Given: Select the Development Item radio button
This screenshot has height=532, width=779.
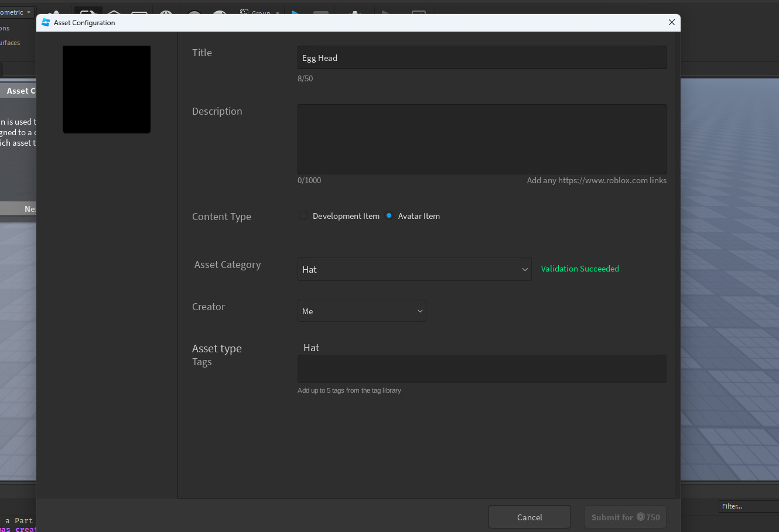Looking at the screenshot, I should [x=303, y=215].
